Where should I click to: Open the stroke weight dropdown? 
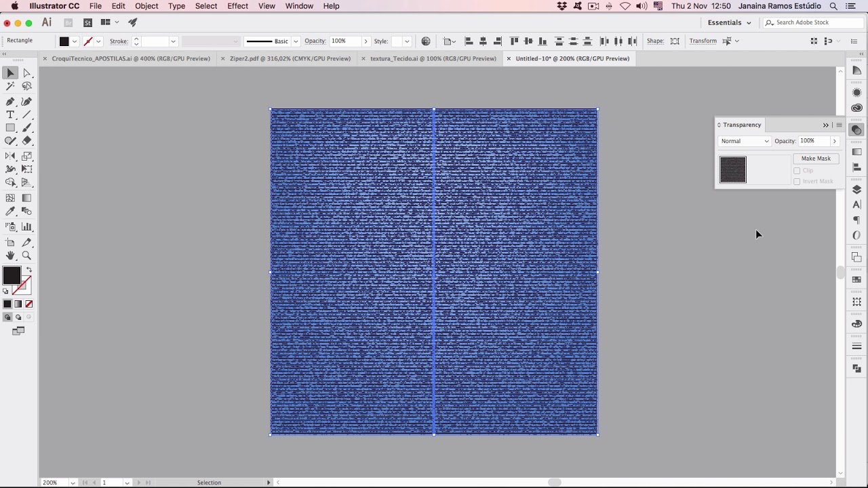pos(173,41)
